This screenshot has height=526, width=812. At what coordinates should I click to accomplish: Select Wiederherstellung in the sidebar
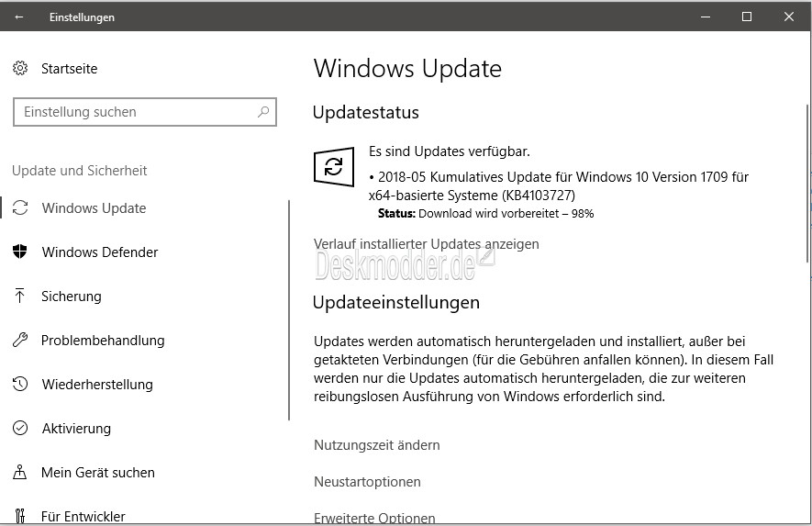[97, 384]
